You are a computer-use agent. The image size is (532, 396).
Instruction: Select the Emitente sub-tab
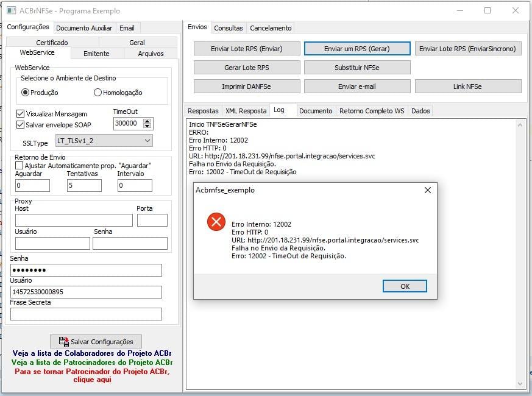point(96,54)
